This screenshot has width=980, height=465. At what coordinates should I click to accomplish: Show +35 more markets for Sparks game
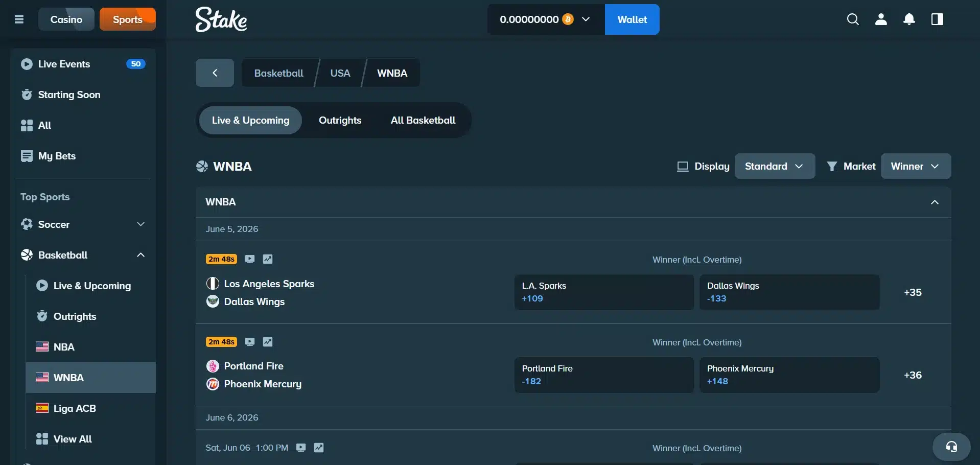[913, 292]
